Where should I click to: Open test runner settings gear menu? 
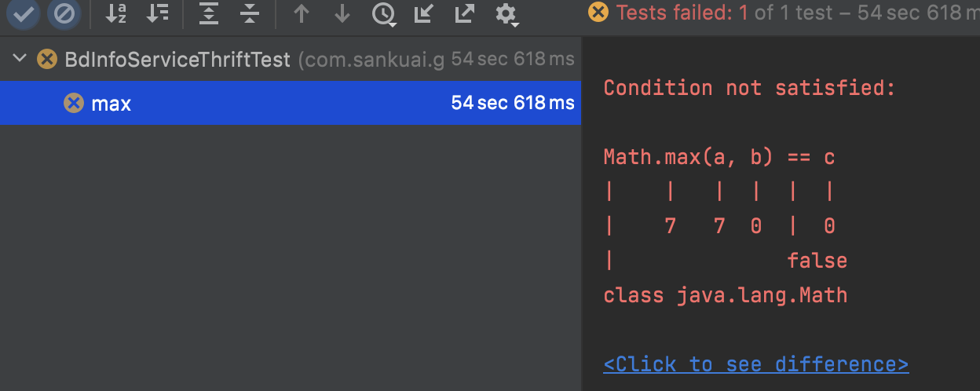tap(507, 14)
